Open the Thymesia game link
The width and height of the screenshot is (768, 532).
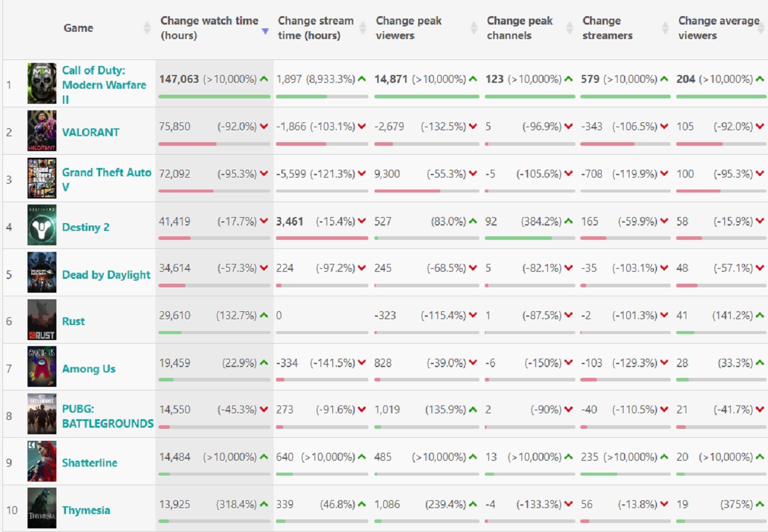86,510
